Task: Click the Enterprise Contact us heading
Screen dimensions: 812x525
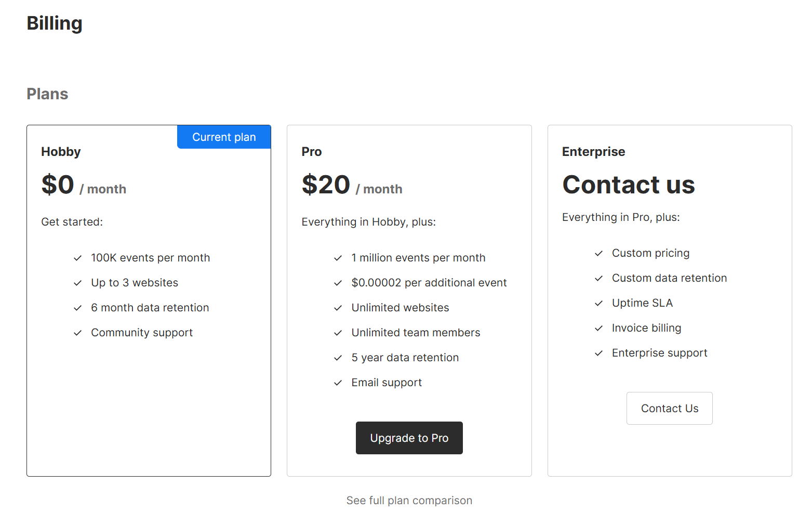Action: 628,185
